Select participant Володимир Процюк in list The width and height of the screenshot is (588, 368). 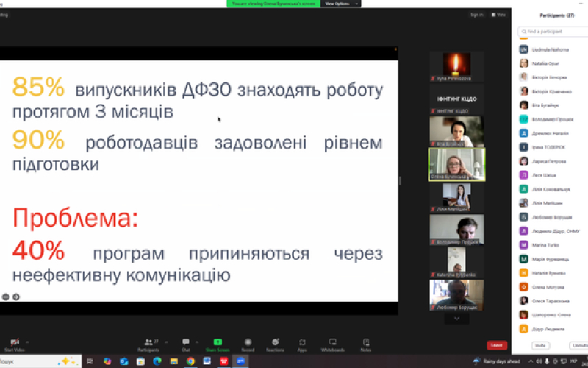553,119
